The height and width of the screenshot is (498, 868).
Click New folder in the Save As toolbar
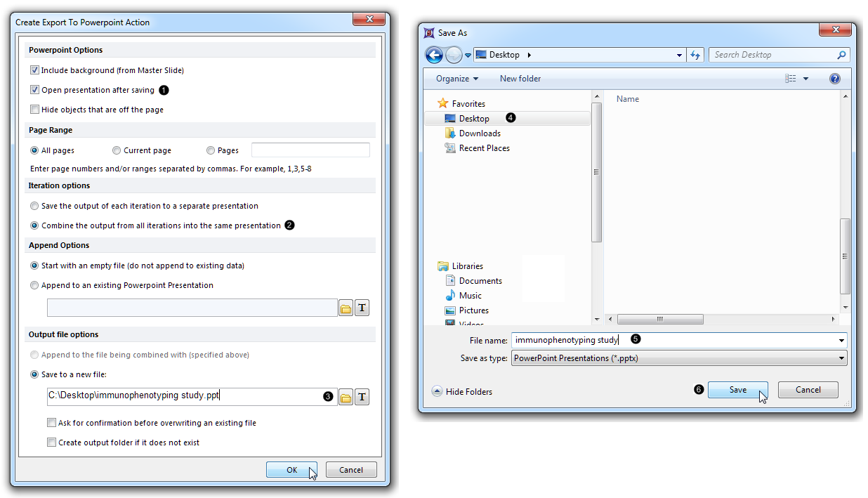pyautogui.click(x=520, y=79)
